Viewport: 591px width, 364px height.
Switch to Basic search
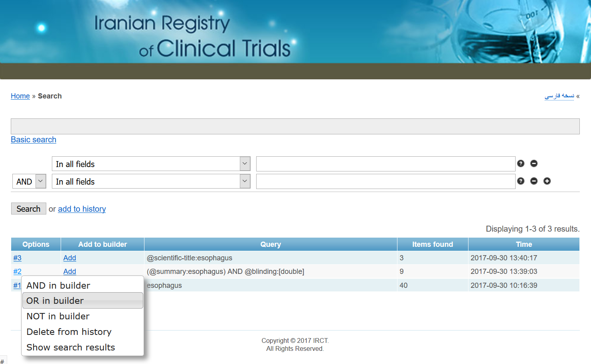pyautogui.click(x=34, y=140)
